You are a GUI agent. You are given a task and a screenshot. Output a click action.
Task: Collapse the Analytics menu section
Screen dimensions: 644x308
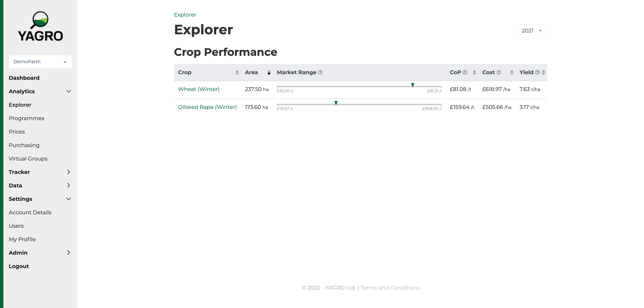click(68, 91)
